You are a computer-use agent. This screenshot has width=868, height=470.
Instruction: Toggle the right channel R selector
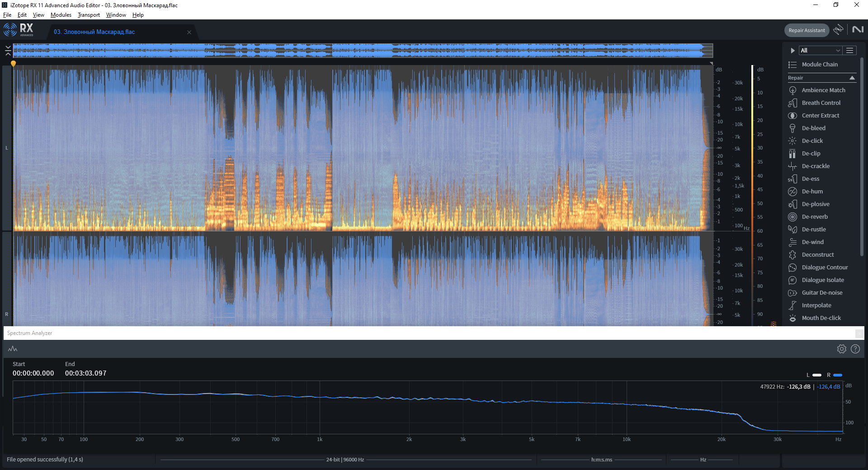coord(7,314)
